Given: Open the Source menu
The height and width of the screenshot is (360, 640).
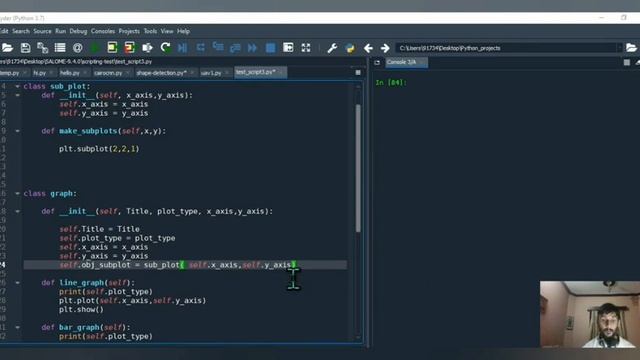Looking at the screenshot, I should (x=42, y=31).
